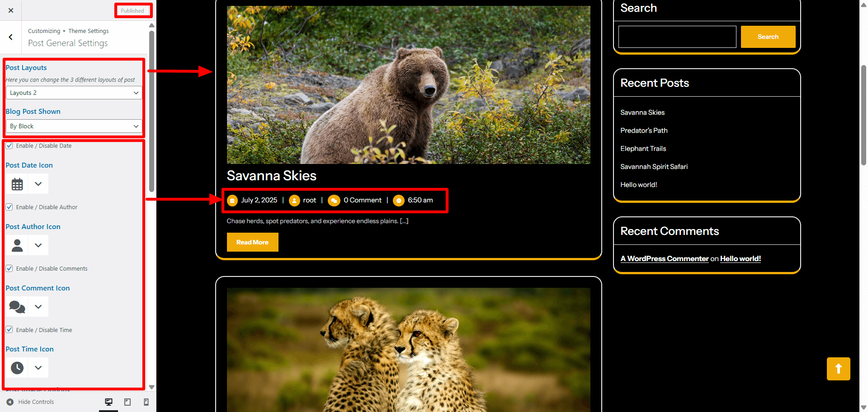
Task: Click the author icon beside root
Action: pos(294,200)
